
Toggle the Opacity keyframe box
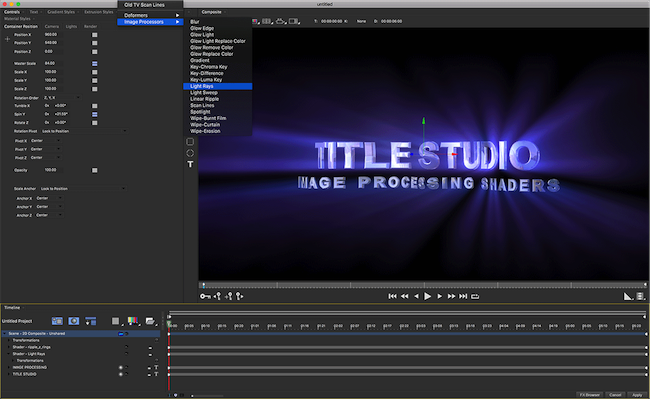pos(95,170)
